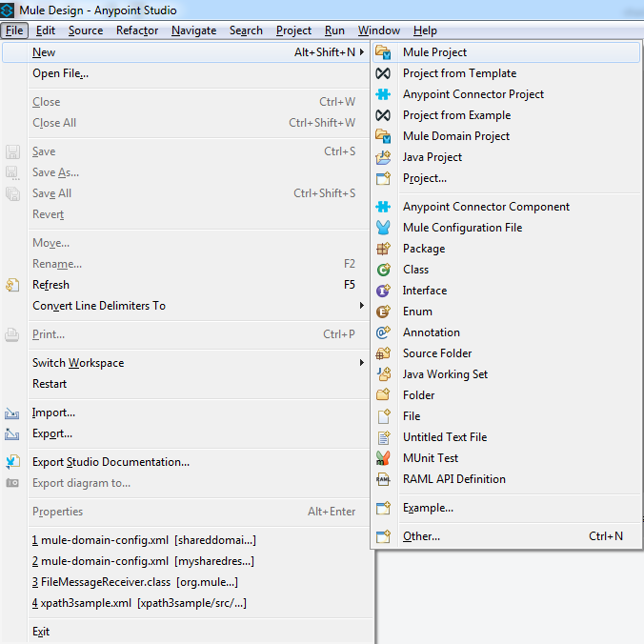This screenshot has height=644, width=644.
Task: Click the Import icon
Action: 12,413
